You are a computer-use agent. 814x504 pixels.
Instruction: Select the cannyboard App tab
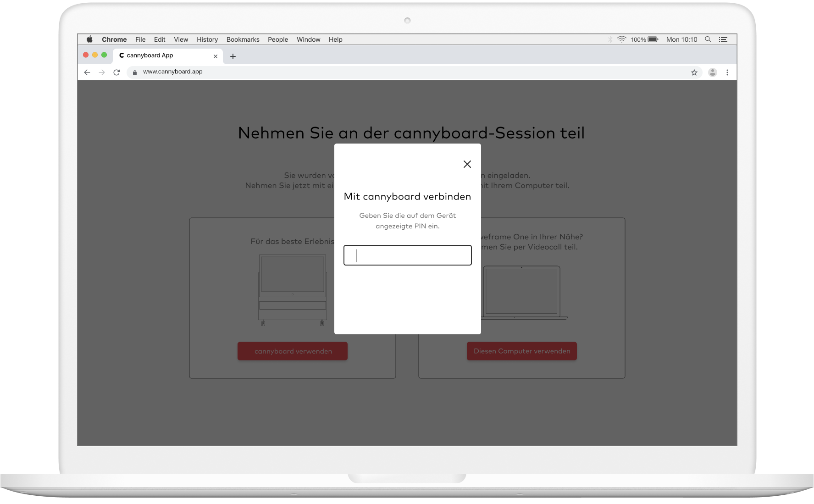[x=168, y=55]
